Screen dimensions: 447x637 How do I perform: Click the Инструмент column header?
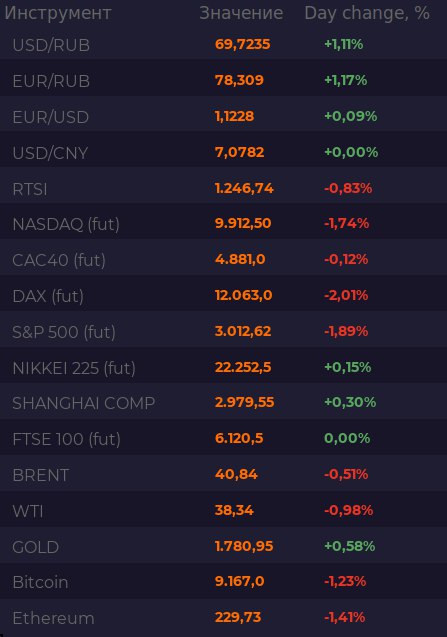tap(58, 13)
